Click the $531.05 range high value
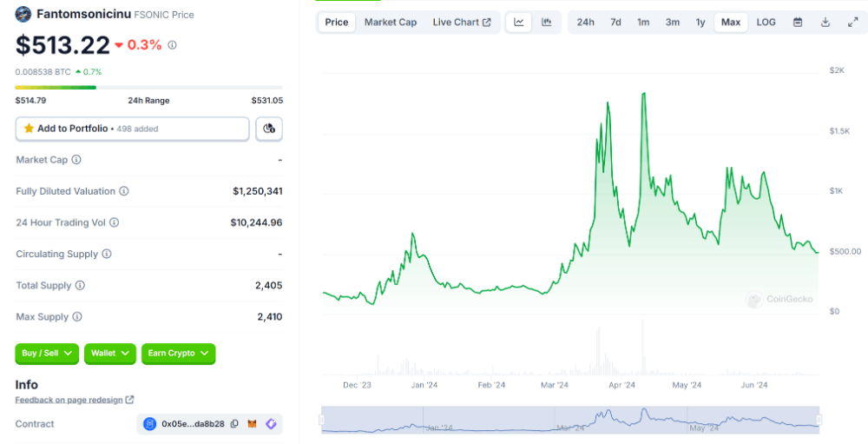 [266, 100]
